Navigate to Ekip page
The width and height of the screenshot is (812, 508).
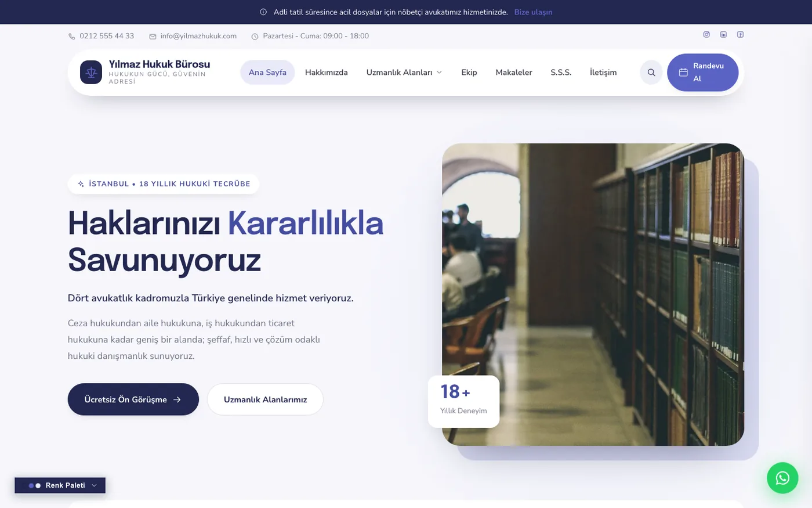[x=469, y=73]
